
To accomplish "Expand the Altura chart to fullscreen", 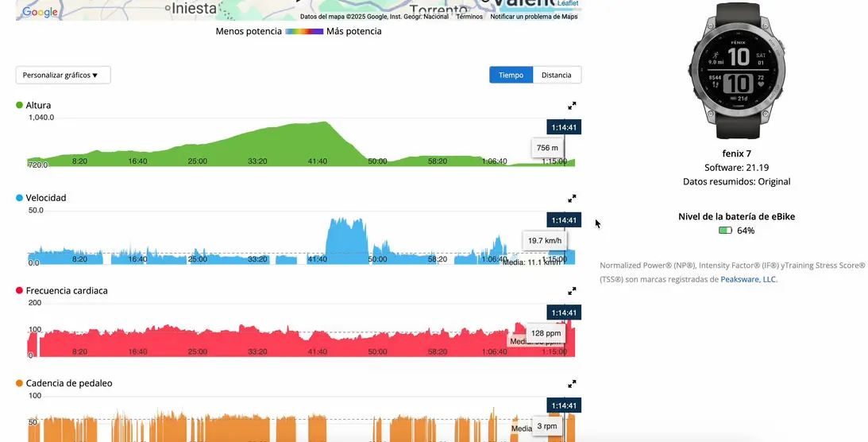I will pos(572,105).
